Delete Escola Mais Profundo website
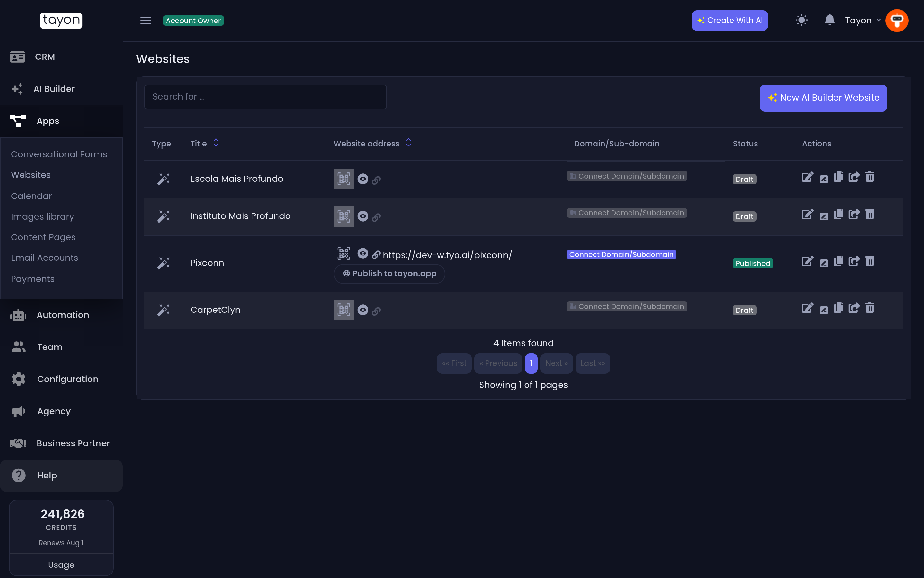924x578 pixels. (x=869, y=177)
